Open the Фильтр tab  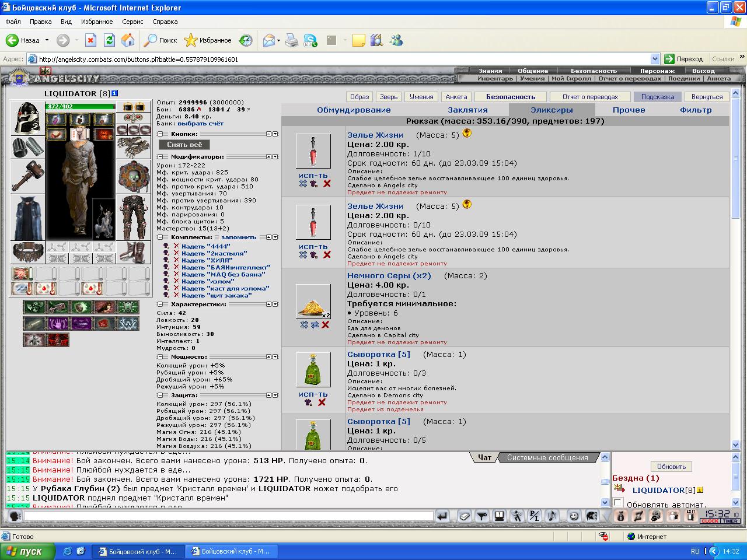pyautogui.click(x=696, y=110)
